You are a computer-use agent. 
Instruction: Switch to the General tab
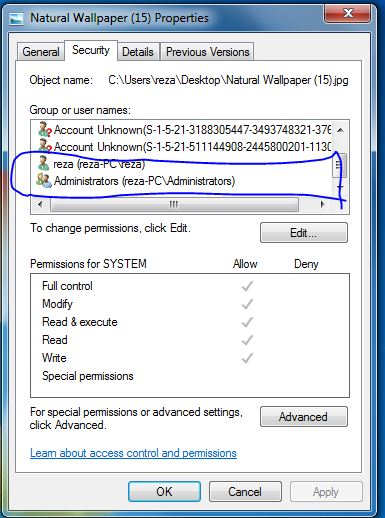(41, 52)
